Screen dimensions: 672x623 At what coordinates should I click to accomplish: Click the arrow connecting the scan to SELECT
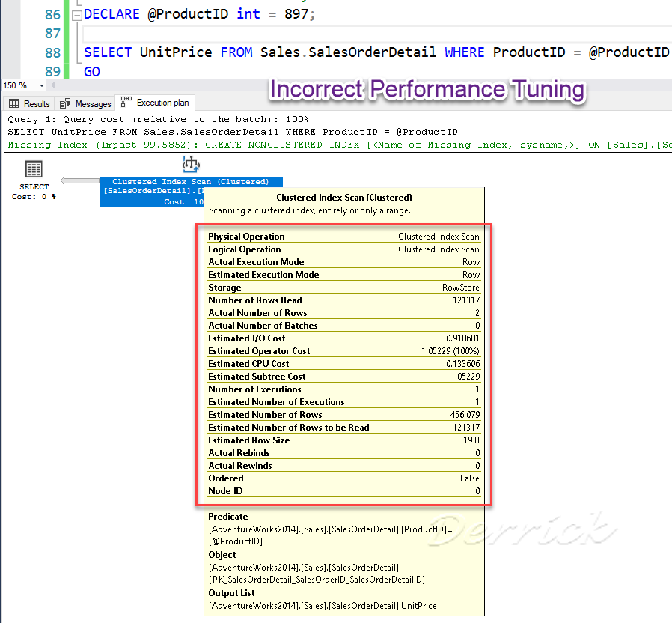(80, 180)
